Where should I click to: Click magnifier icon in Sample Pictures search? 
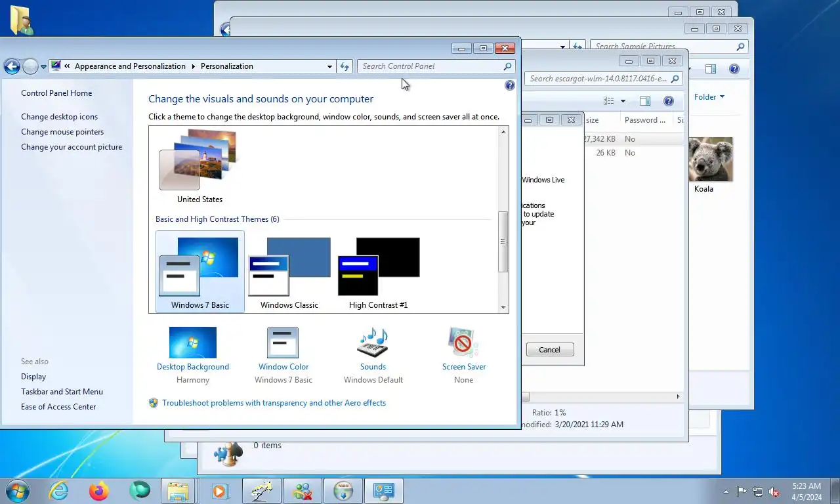point(740,47)
